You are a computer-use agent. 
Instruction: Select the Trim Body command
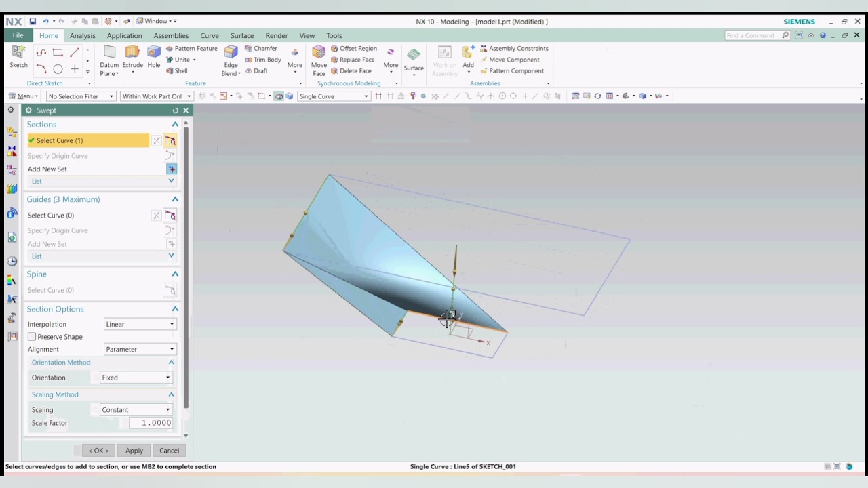click(262, 60)
